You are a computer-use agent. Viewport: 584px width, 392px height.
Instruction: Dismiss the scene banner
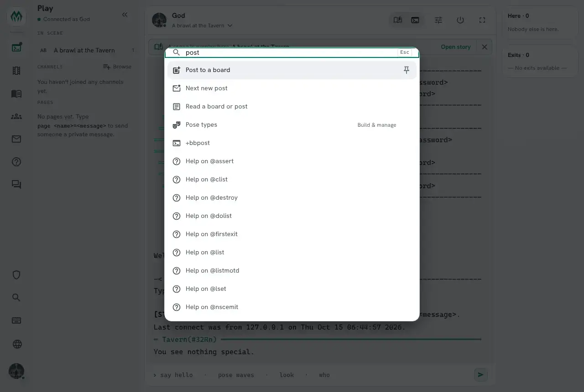[485, 47]
